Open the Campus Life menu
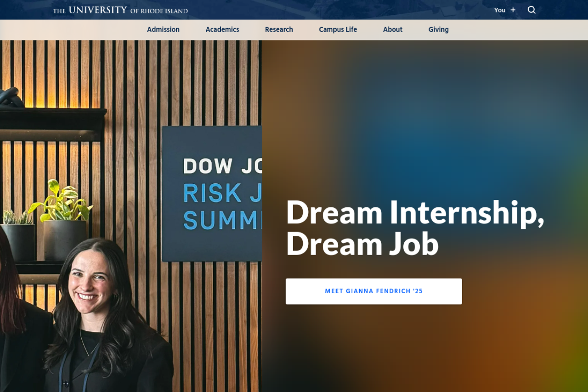Image resolution: width=588 pixels, height=392 pixels. tap(338, 29)
